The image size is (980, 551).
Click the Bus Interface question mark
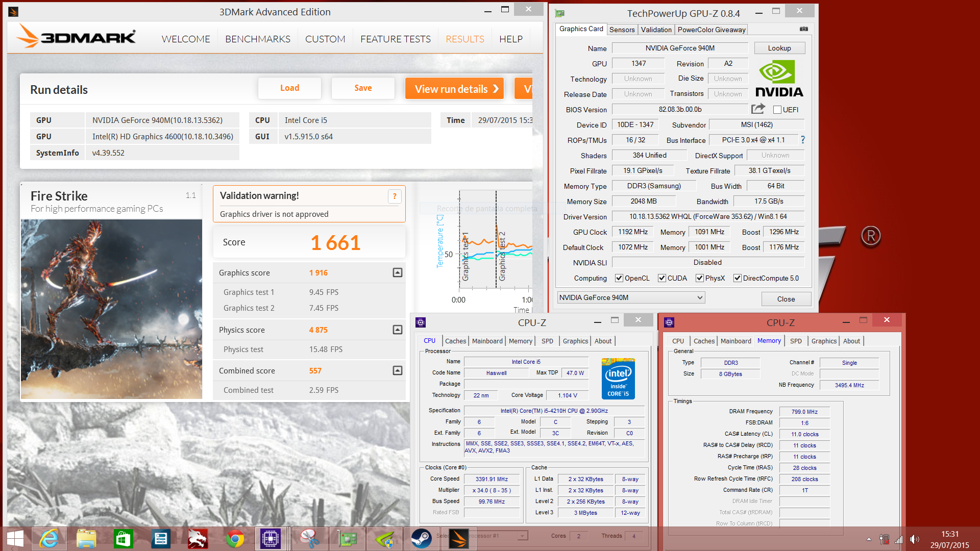pyautogui.click(x=803, y=140)
